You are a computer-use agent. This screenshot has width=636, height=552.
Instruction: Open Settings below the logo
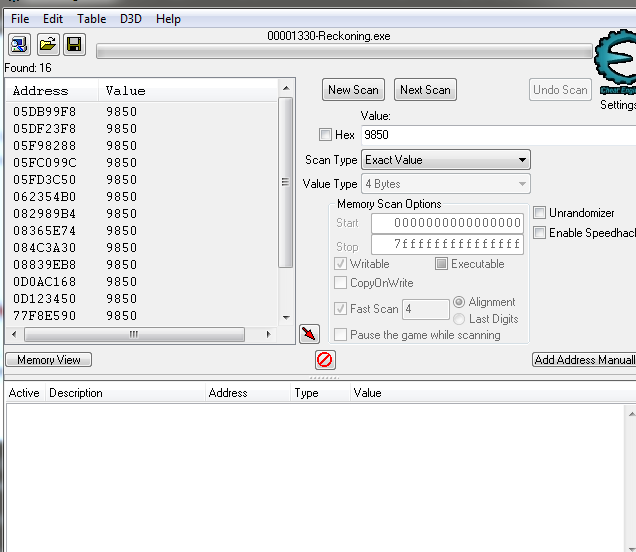pyautogui.click(x=618, y=105)
